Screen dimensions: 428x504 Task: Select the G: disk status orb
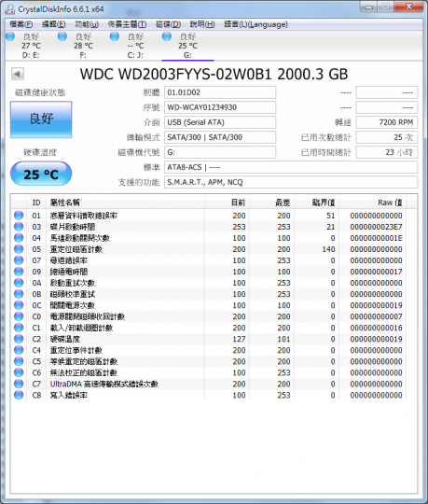click(167, 36)
